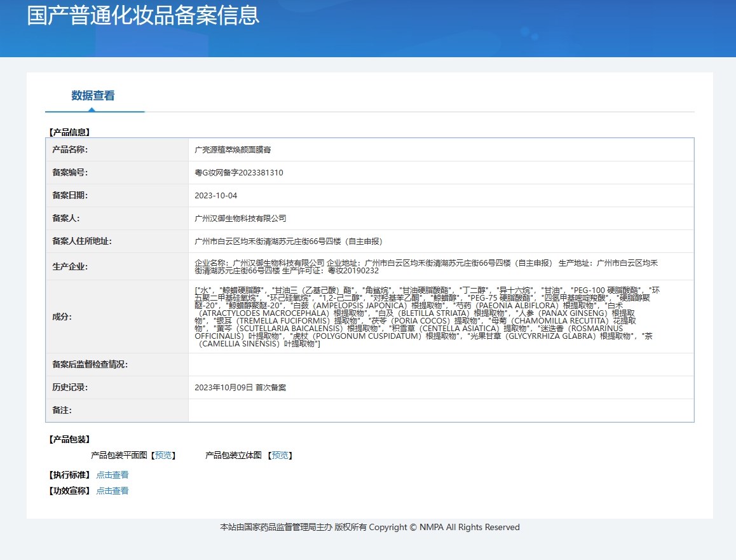The width and height of the screenshot is (736, 560).
Task: Click 点击查看 next to 功效宣称
Action: click(112, 490)
